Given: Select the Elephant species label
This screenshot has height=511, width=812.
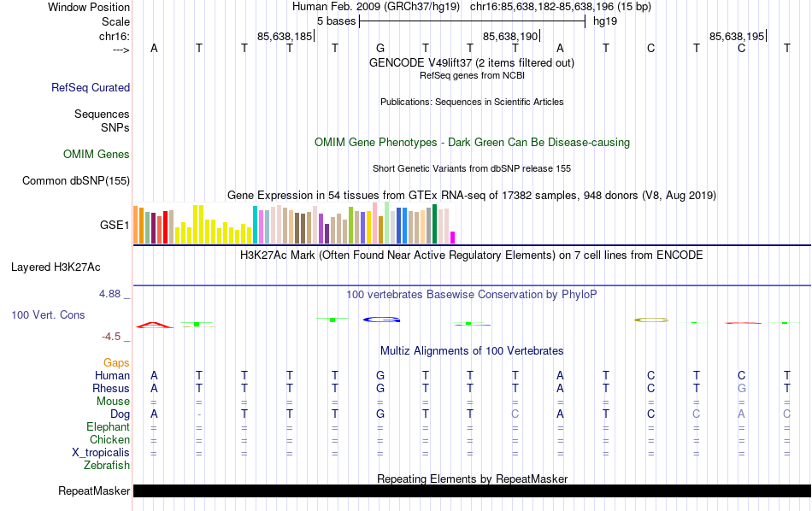Looking at the screenshot, I should (x=109, y=426).
